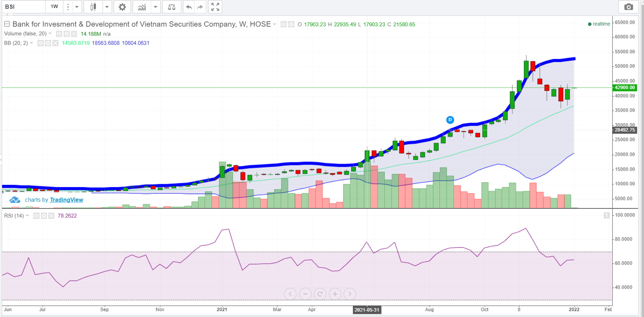Click the close price 21580.65

[x=404, y=25]
